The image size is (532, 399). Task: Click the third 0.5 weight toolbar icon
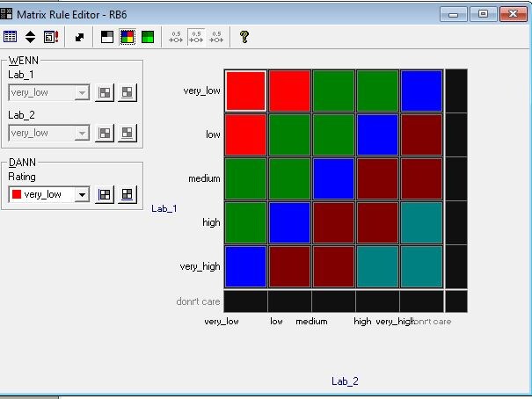(216, 37)
